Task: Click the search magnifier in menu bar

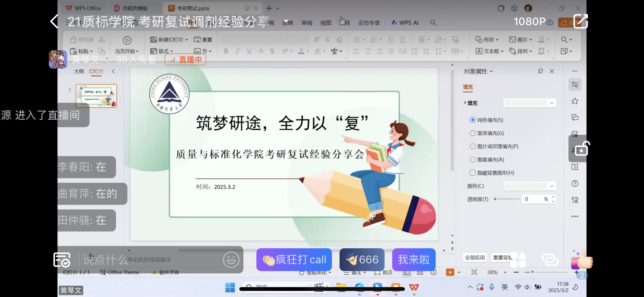Action: (433, 23)
